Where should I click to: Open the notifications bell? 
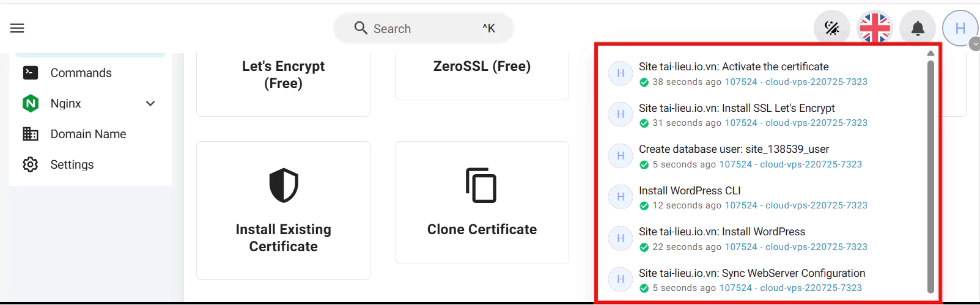(x=918, y=28)
